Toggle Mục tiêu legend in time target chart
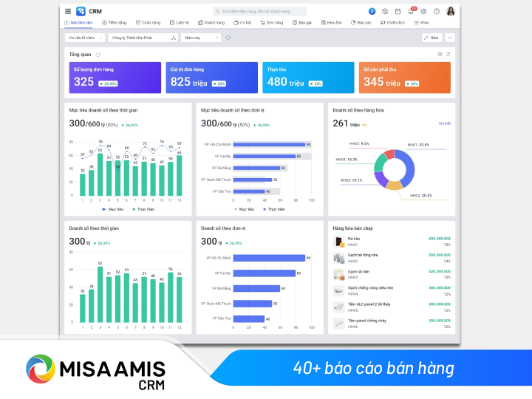532x399 pixels. [112, 209]
